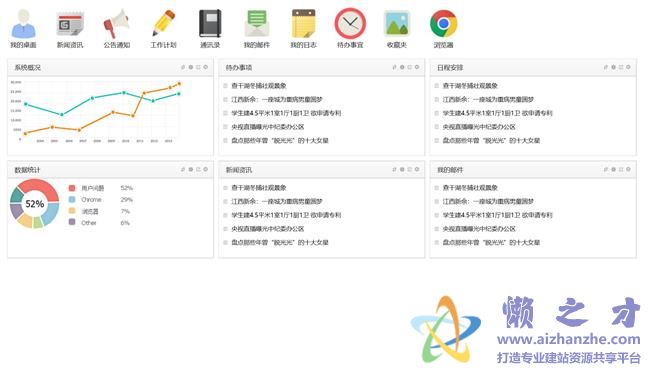The image size is (650, 368).
Task: Click the 29% value beside Chrome
Action: tap(126, 200)
